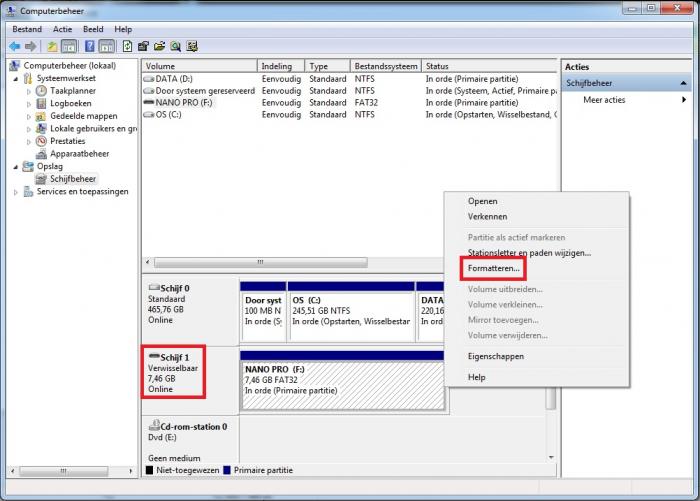Collapse the Opslag tree node
Image resolution: width=700 pixels, height=501 pixels.
click(x=16, y=167)
